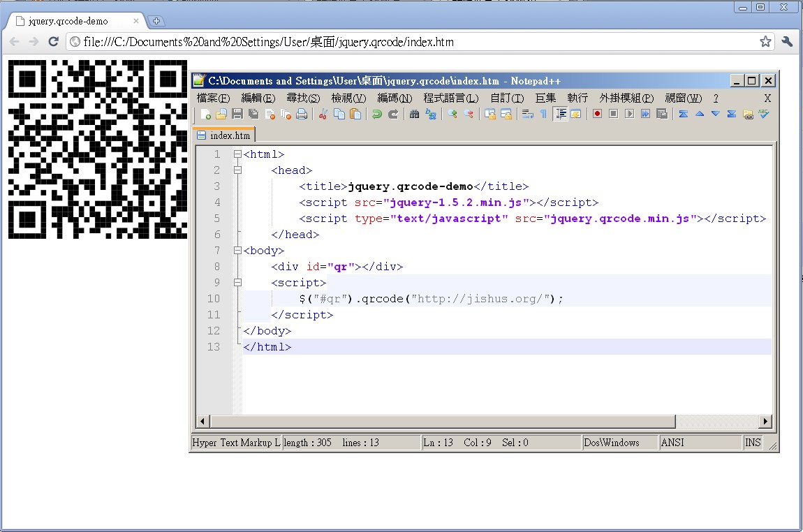Image resolution: width=803 pixels, height=532 pixels.
Task: Click the generated QR code image
Action: (x=97, y=149)
